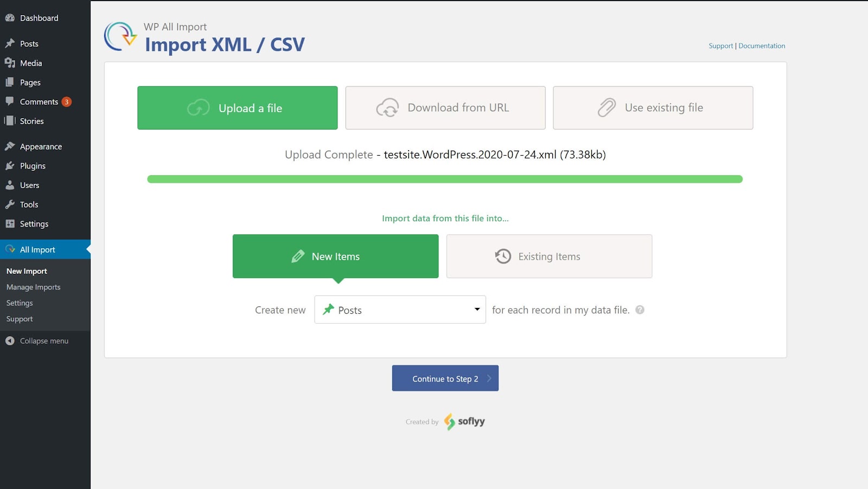Viewport: 868px width, 489px height.
Task: Click the All Import plugin icon
Action: [10, 249]
